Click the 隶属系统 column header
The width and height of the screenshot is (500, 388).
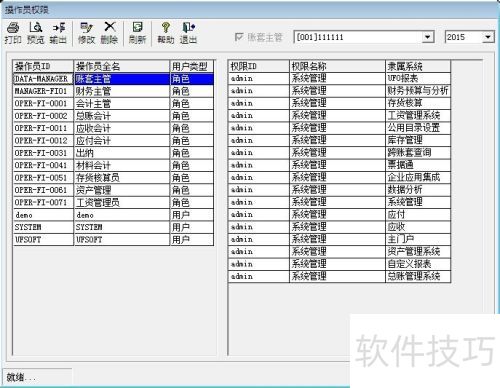[x=418, y=66]
